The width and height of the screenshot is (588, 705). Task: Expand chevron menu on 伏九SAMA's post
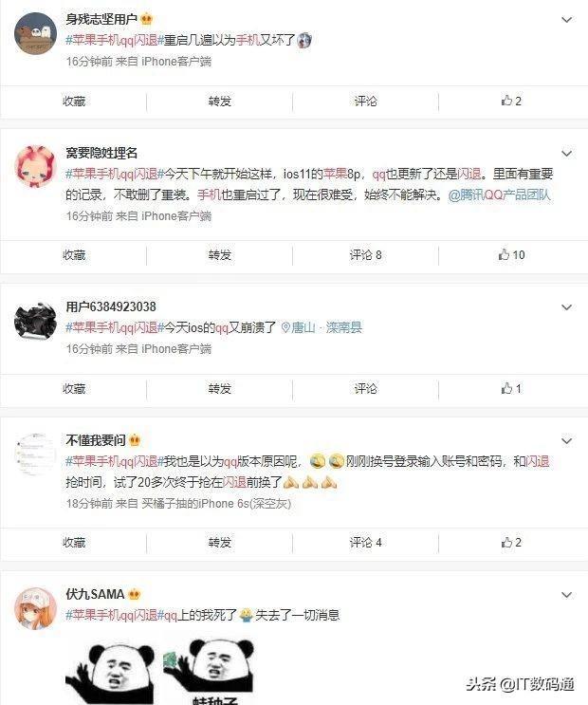pos(566,595)
